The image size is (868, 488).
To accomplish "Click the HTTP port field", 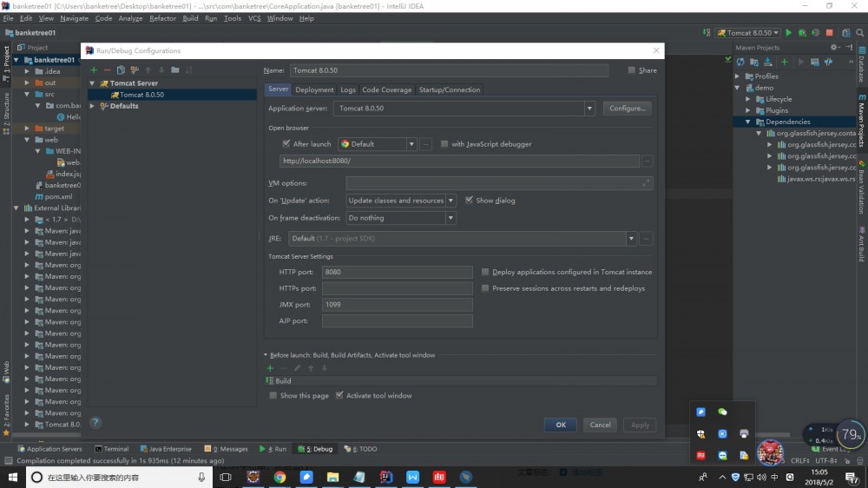I will coord(398,272).
